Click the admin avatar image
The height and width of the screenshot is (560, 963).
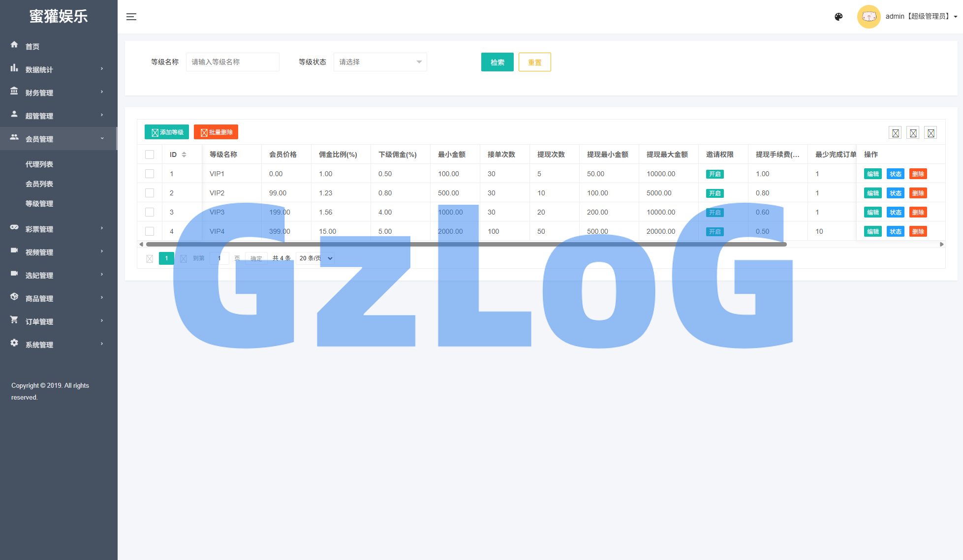pos(869,17)
